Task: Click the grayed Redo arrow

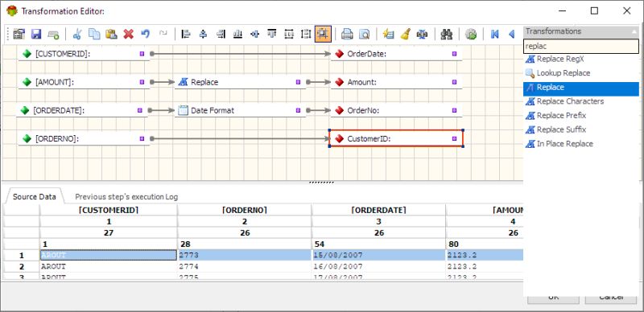Action: pyautogui.click(x=163, y=34)
